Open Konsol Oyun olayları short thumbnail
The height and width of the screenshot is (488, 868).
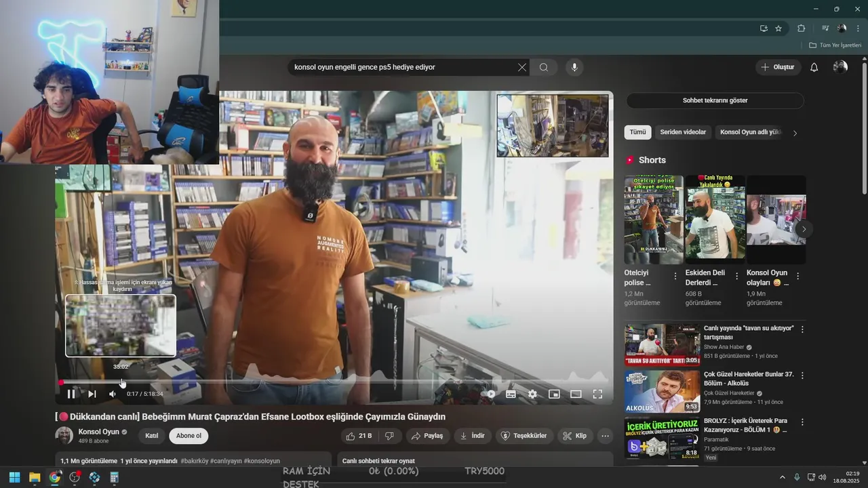point(776,220)
